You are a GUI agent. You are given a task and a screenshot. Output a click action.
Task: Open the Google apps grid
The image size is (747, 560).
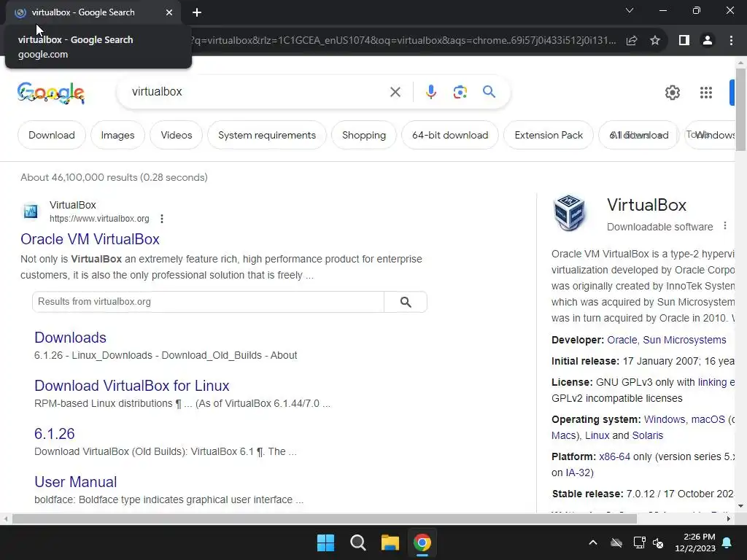[706, 93]
